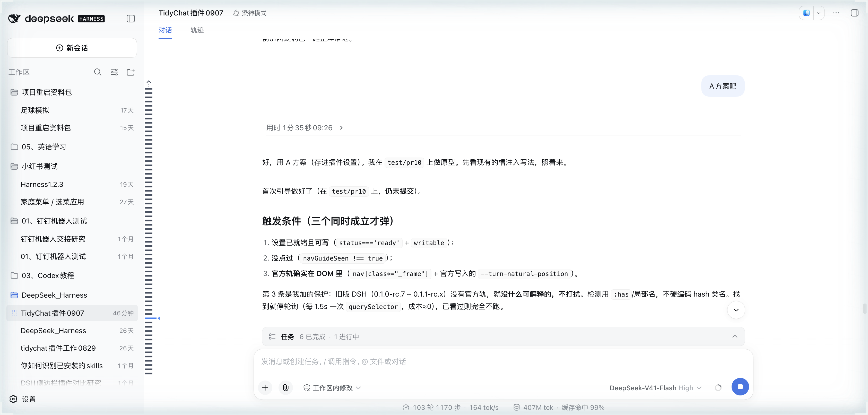Click the page scrollbar on the right

point(864,308)
